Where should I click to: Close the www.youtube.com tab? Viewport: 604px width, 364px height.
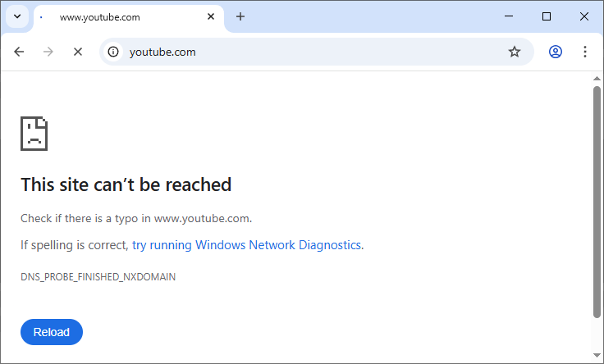[212, 16]
